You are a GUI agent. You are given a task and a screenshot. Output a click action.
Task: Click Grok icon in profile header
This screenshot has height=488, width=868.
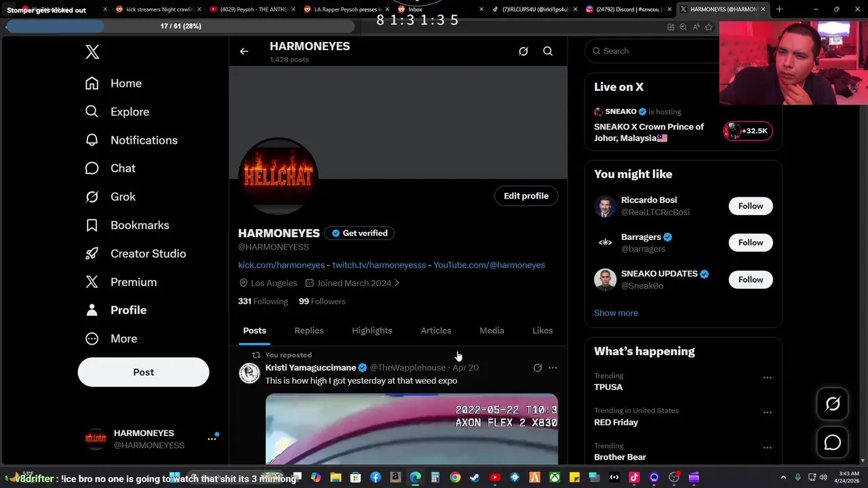523,52
